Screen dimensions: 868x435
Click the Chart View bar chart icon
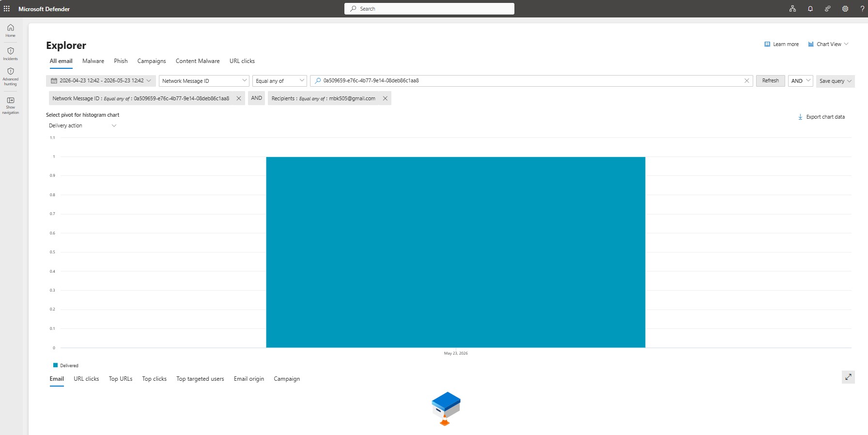pyautogui.click(x=811, y=44)
